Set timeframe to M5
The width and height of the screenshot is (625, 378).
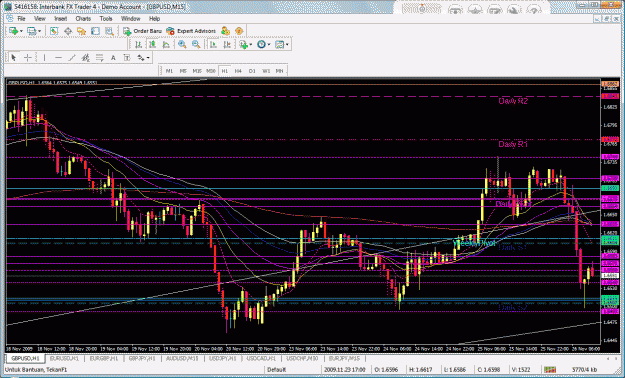183,71
